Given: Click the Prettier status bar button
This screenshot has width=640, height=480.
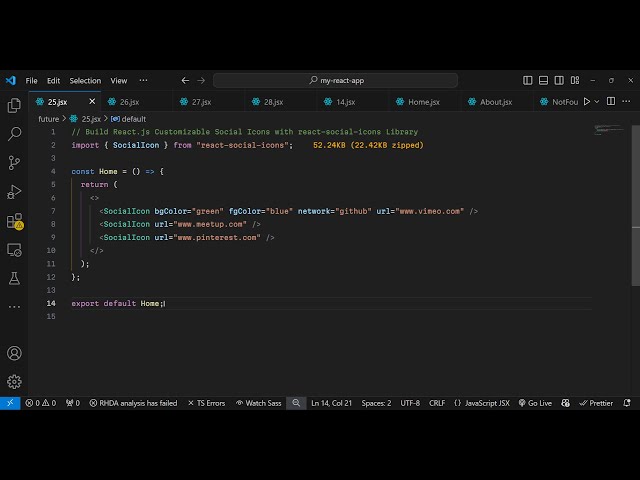Looking at the screenshot, I should 596,403.
